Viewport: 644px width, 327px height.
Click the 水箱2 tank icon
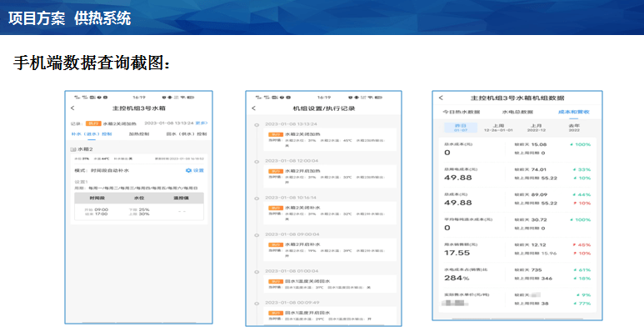click(x=73, y=149)
